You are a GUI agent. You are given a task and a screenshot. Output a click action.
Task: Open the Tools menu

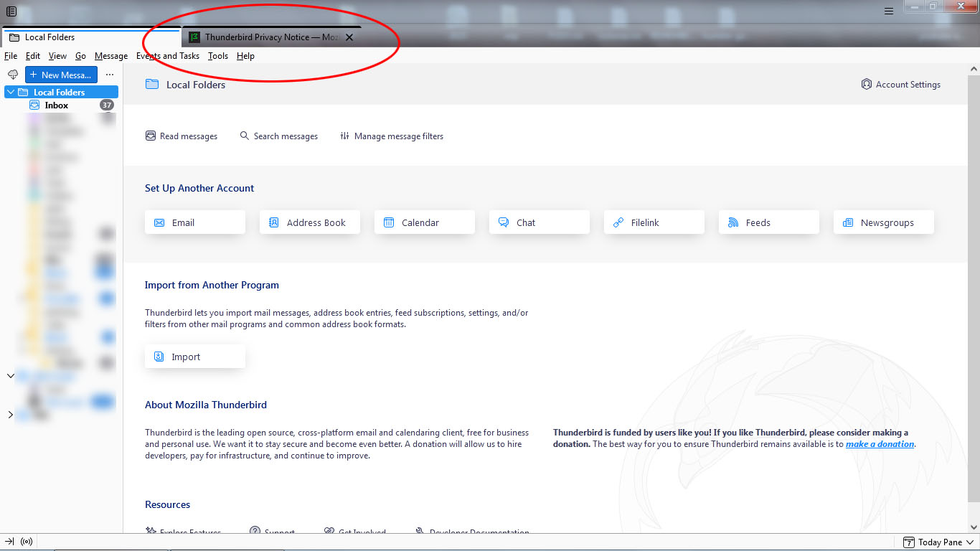[218, 56]
